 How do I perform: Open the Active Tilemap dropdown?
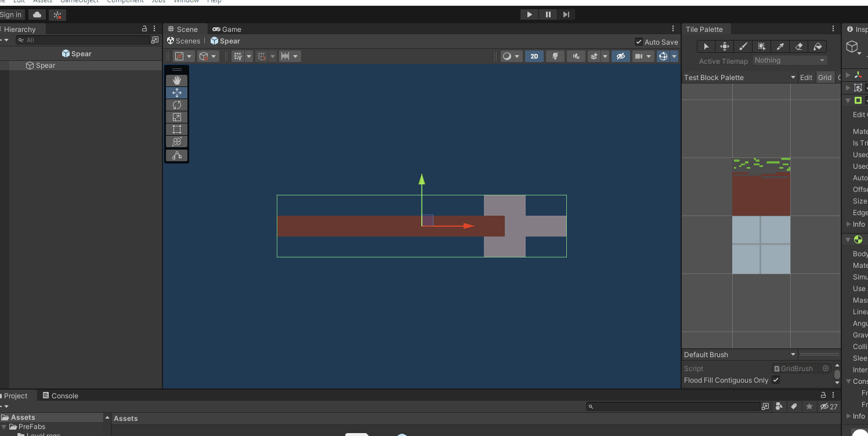(790, 60)
